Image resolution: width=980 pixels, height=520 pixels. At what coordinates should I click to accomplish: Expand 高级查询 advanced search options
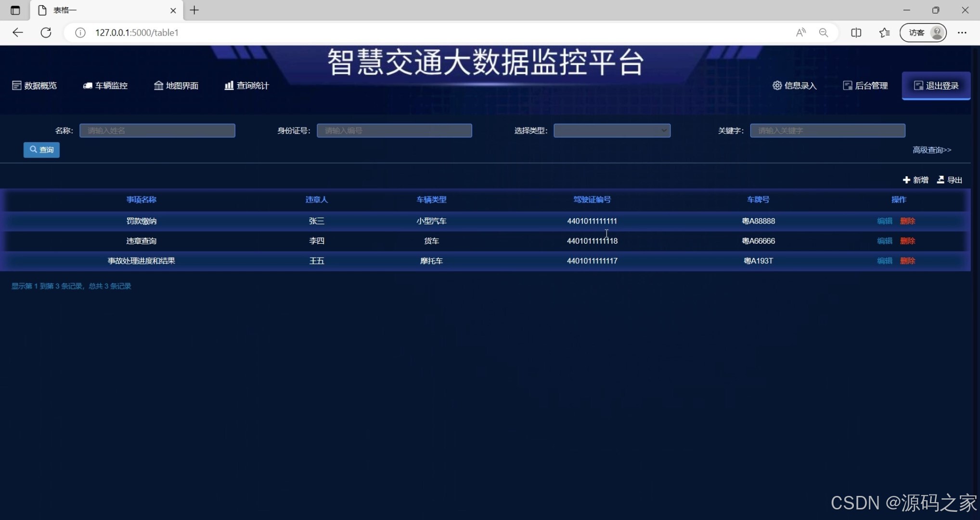click(x=931, y=150)
